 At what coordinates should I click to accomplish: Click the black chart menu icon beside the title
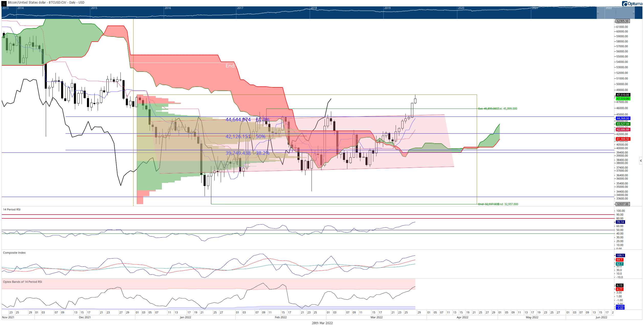point(4,4)
